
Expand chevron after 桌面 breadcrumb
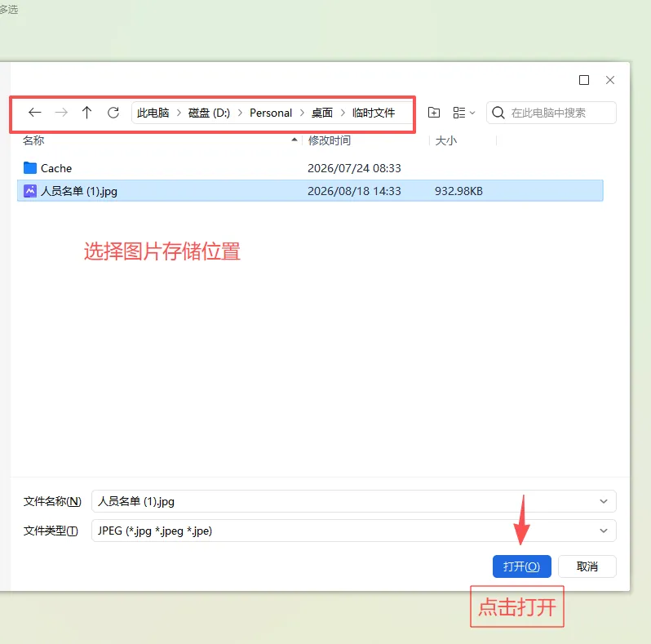[x=343, y=113]
